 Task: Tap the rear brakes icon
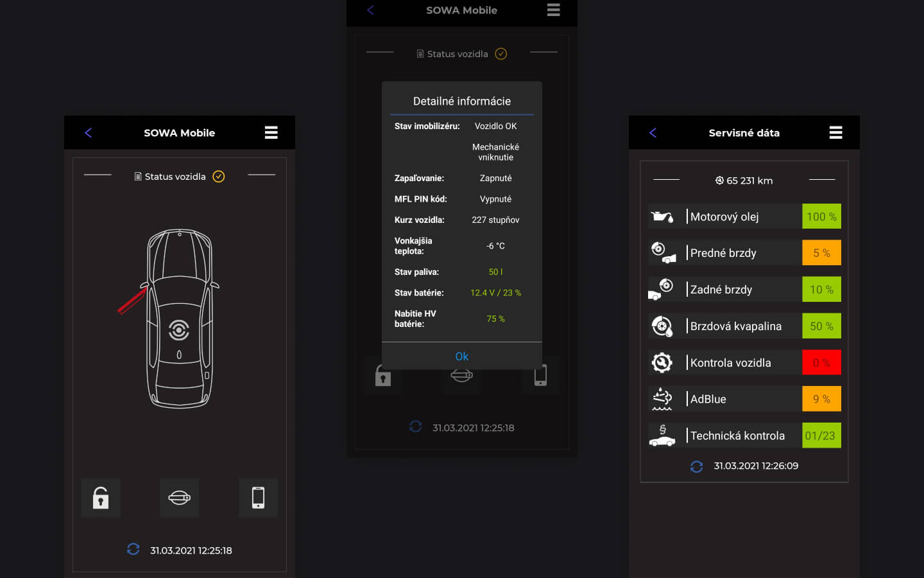[661, 289]
